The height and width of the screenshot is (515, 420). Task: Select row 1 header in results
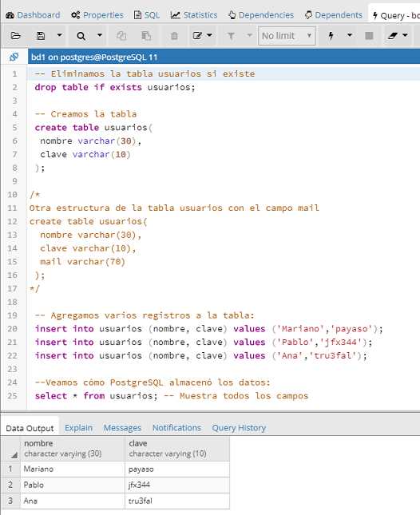coord(10,469)
